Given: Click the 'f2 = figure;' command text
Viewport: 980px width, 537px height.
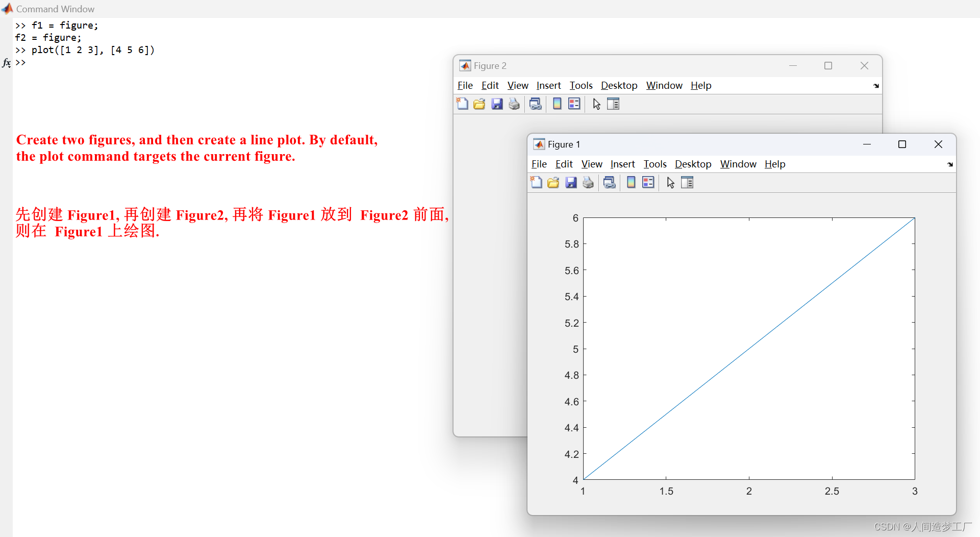Looking at the screenshot, I should point(48,38).
